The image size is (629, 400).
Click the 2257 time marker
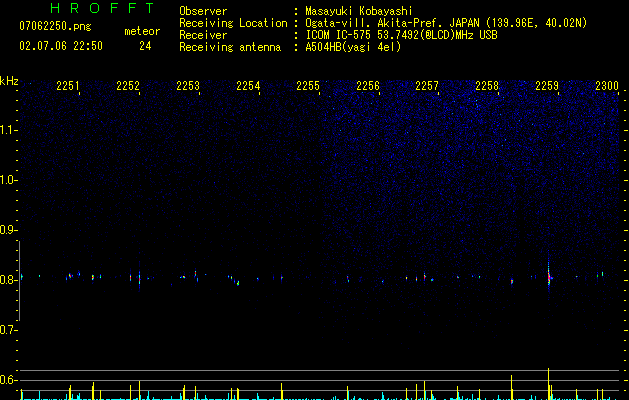[x=427, y=85]
